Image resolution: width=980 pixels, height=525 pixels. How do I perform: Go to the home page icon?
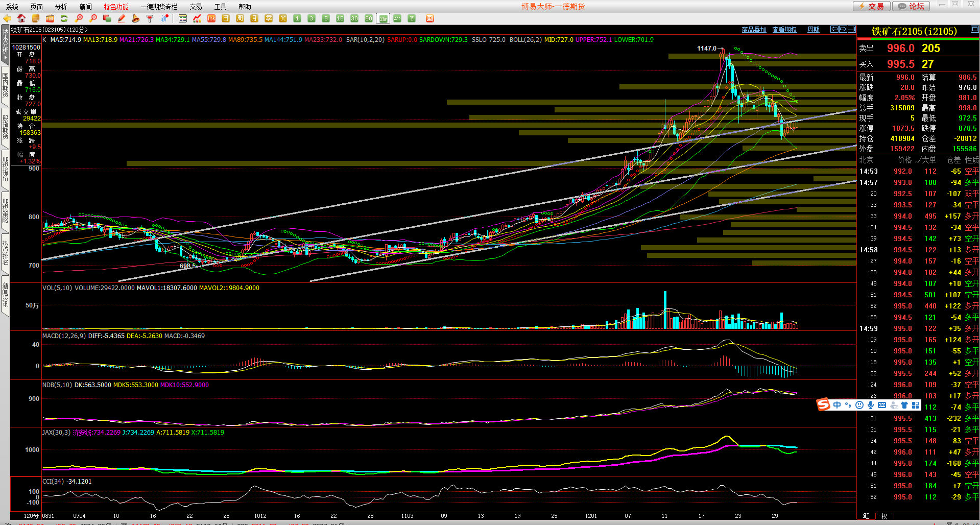[x=21, y=18]
